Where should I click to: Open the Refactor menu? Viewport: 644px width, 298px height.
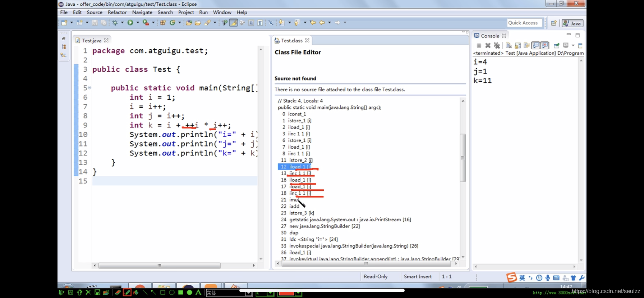click(x=117, y=12)
